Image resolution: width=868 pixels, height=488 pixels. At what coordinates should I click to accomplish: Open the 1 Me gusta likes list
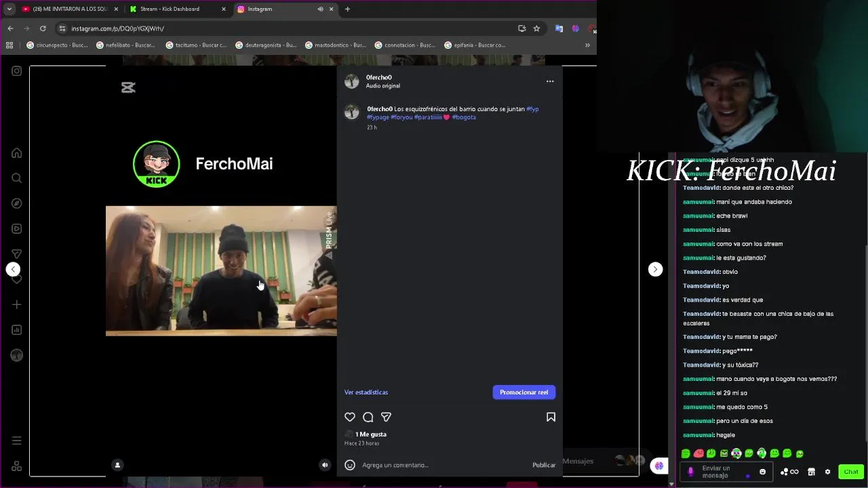371,434
